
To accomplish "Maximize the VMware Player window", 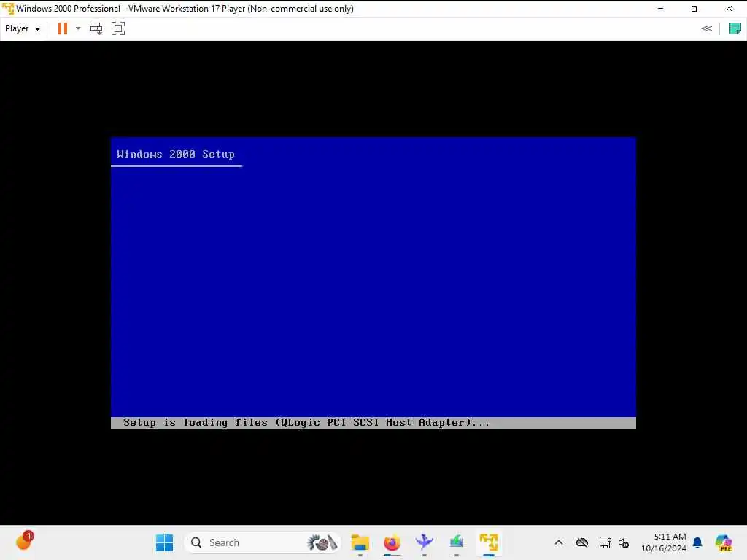I will (x=694, y=9).
